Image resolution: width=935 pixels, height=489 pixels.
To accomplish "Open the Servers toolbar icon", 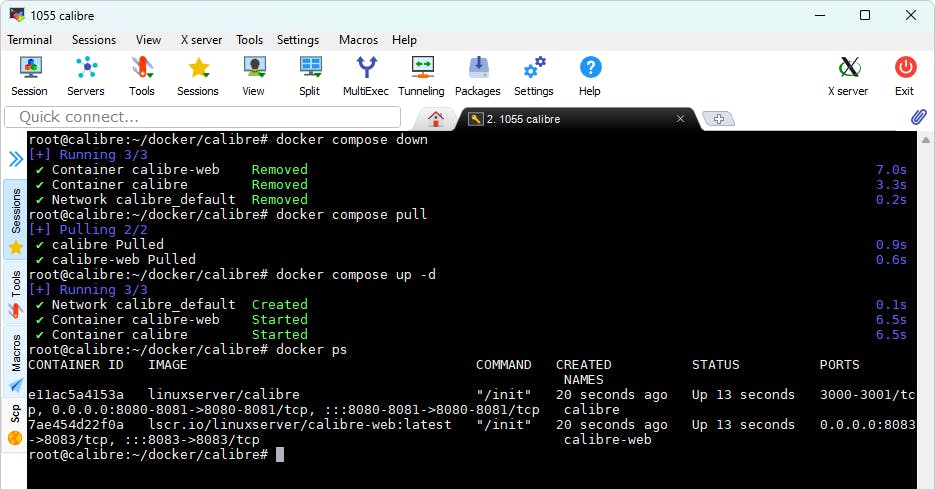I will (86, 76).
